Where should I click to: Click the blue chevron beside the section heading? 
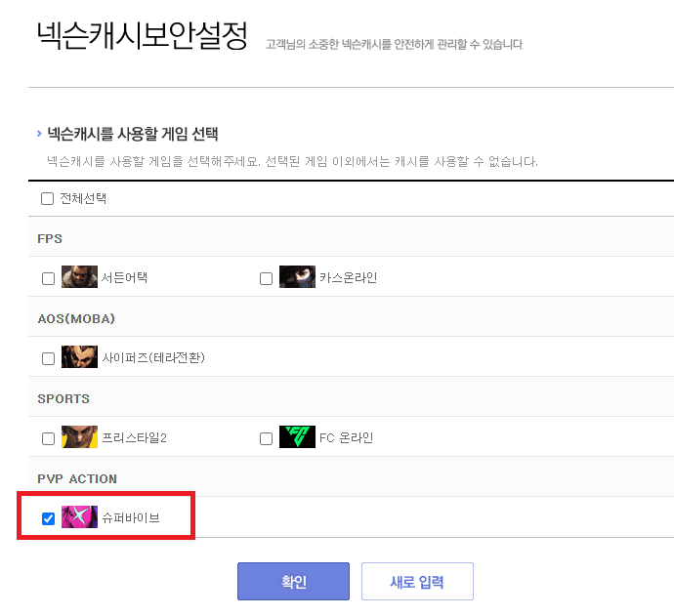[x=39, y=134]
